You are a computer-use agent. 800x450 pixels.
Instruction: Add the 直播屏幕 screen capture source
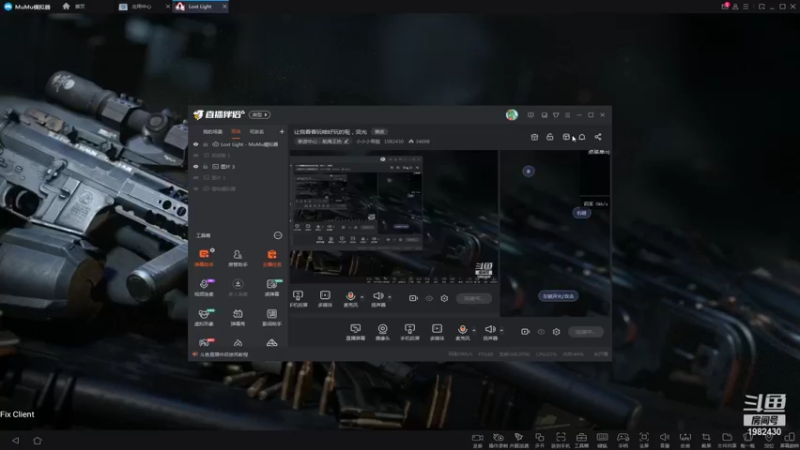(356, 332)
